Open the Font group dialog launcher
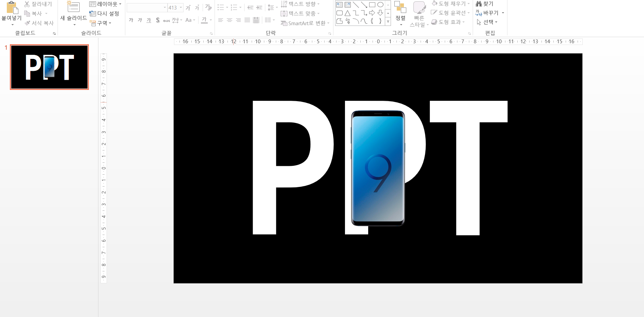644x317 pixels. pos(211,33)
